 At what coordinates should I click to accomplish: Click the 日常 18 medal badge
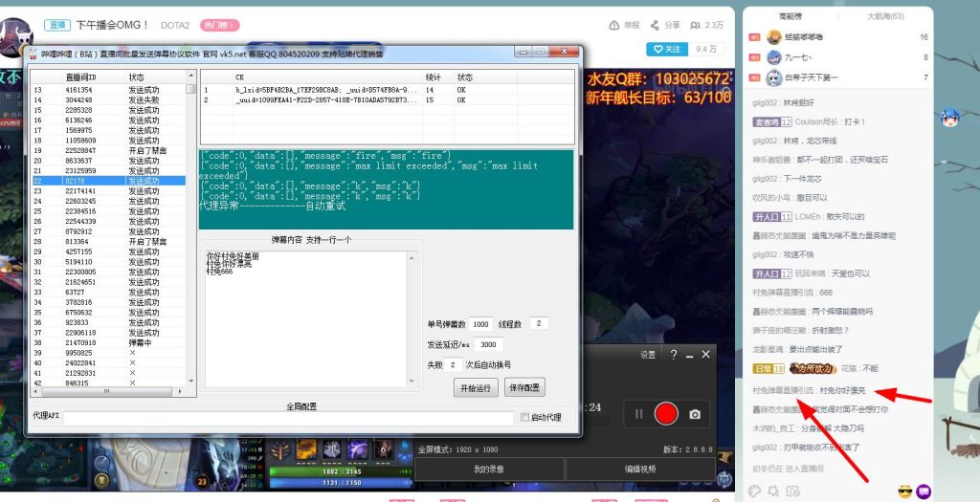[768, 369]
